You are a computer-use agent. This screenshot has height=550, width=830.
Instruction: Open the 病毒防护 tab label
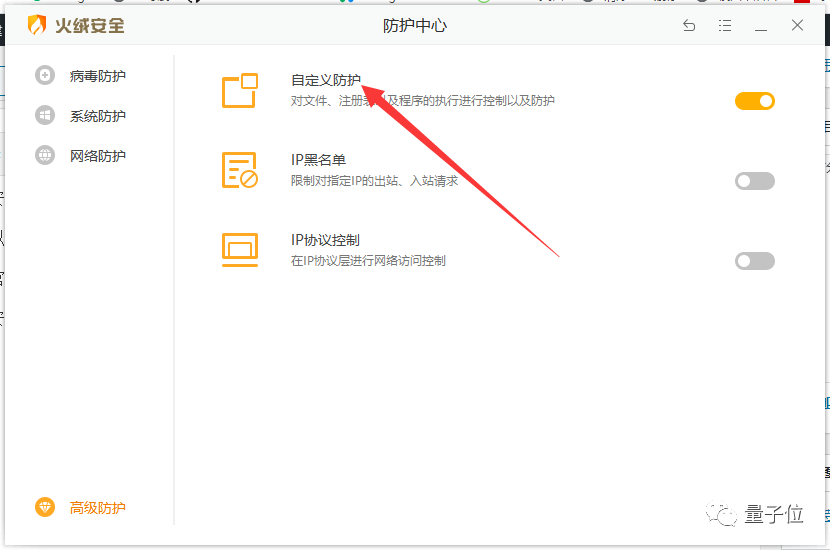pos(97,76)
